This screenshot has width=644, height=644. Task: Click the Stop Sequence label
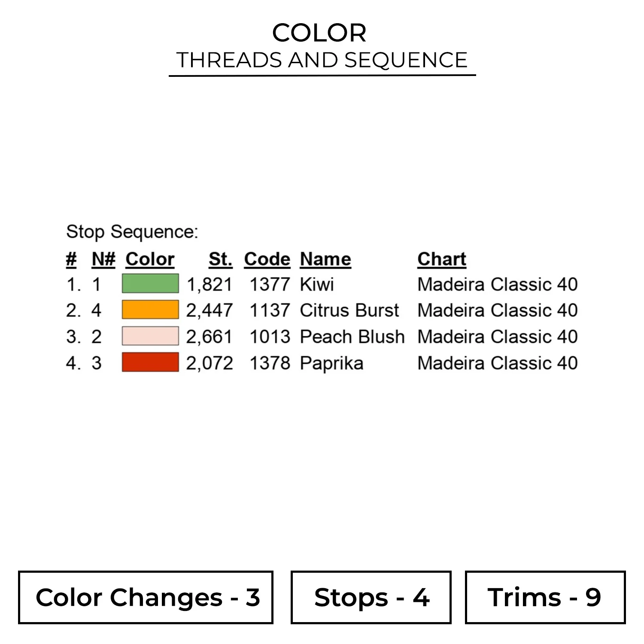tap(132, 232)
